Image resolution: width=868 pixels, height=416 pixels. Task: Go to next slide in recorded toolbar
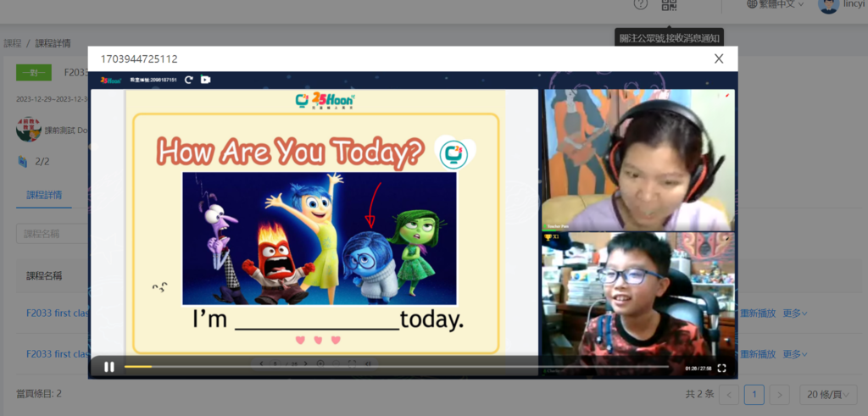(x=305, y=363)
